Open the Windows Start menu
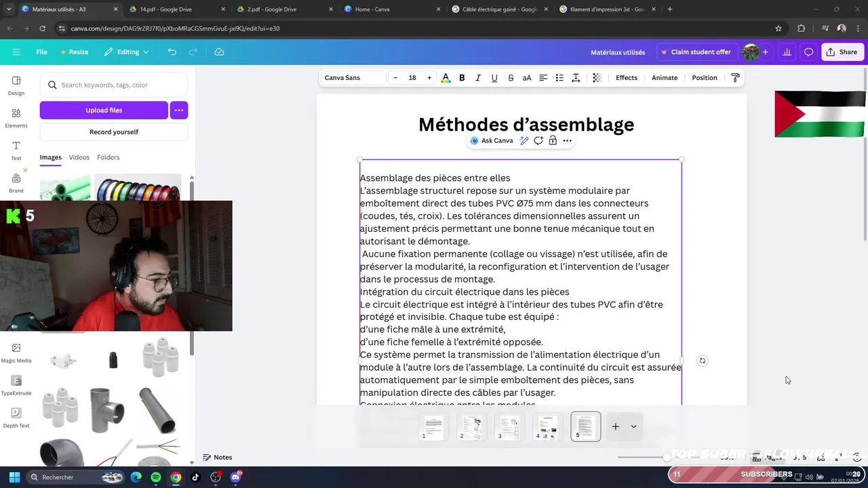 pos(14,477)
